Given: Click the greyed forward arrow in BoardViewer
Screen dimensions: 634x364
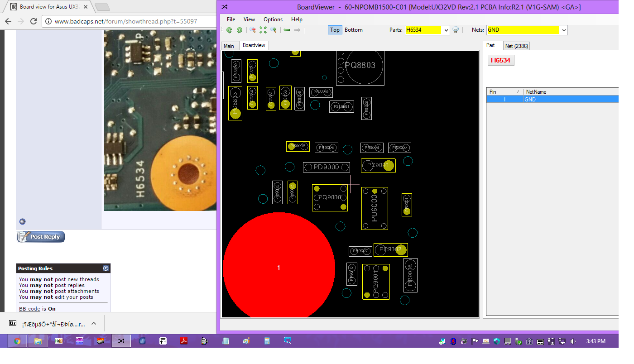Looking at the screenshot, I should point(297,30).
